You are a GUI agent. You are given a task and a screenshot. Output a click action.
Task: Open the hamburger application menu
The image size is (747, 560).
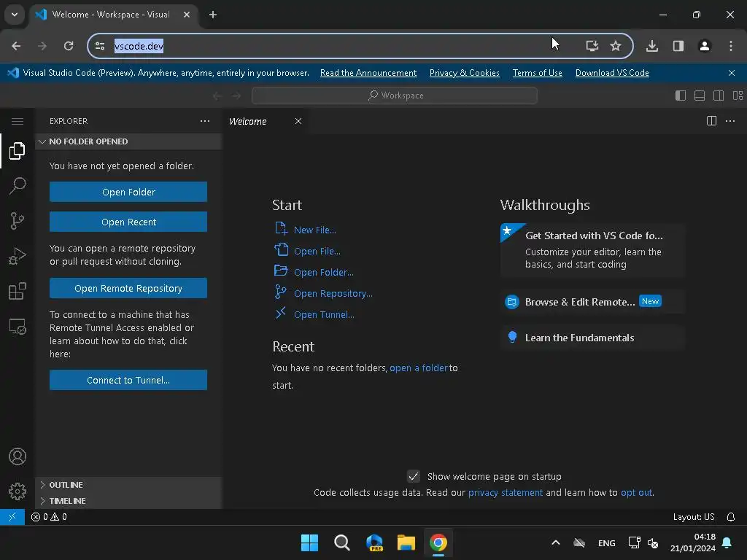pos(18,122)
